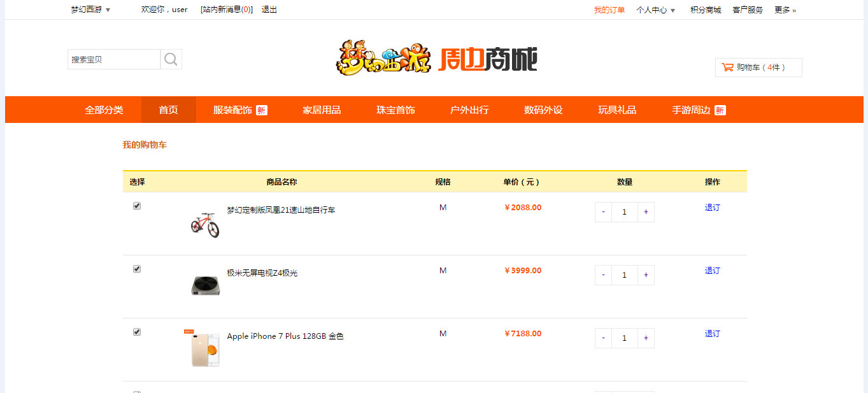The width and height of the screenshot is (868, 393).
Task: Open the 服装配饰 category
Action: (x=232, y=110)
